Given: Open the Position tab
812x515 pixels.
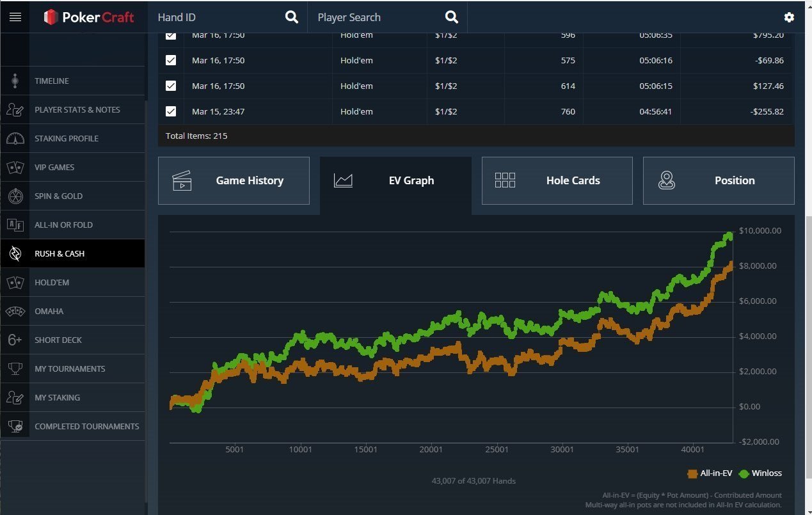Looking at the screenshot, I should click(x=718, y=180).
